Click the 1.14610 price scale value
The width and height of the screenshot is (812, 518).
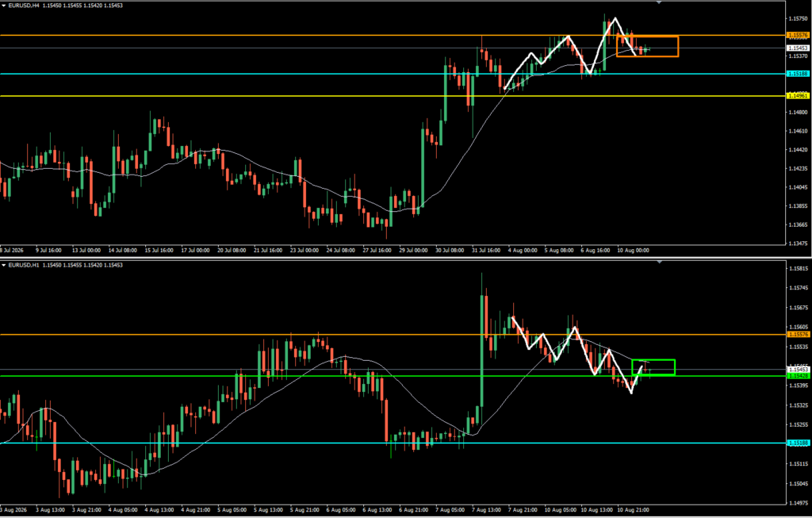point(798,131)
